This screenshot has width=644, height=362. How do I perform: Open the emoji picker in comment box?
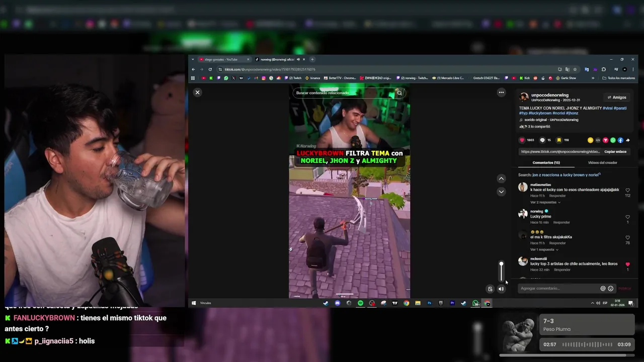611,289
